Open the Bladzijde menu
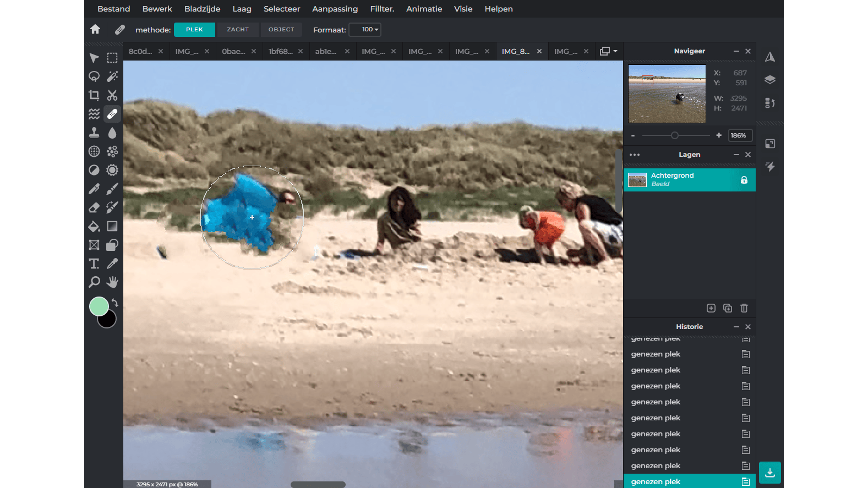This screenshot has height=488, width=868. pos(202,9)
